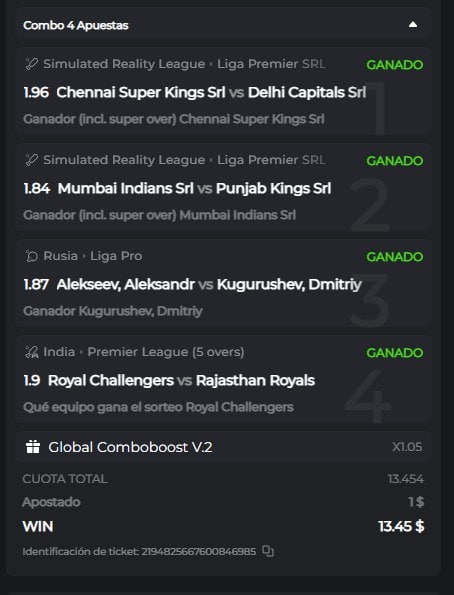Open Mumbai Indians Srl vs Punjab Kings match

[x=194, y=188]
